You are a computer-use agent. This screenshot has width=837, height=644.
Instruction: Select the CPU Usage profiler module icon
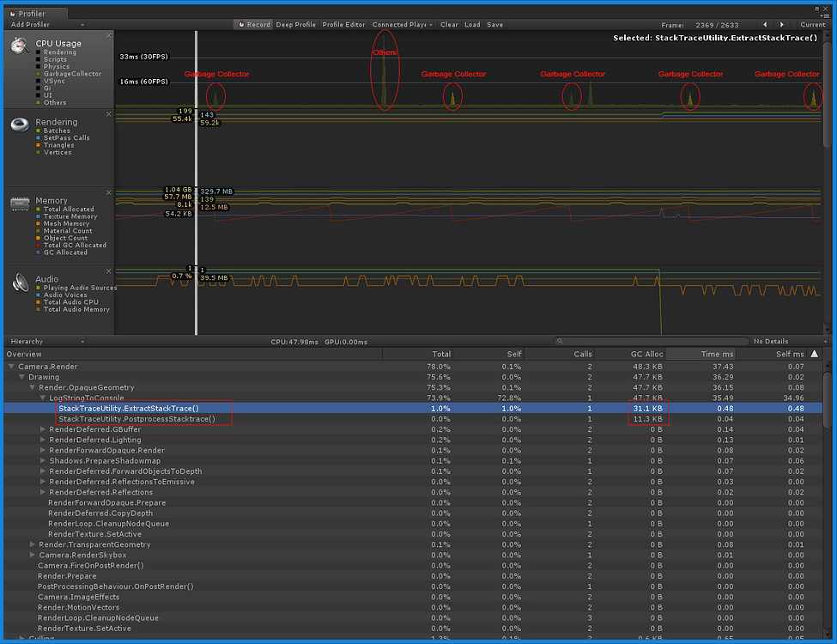(x=19, y=45)
